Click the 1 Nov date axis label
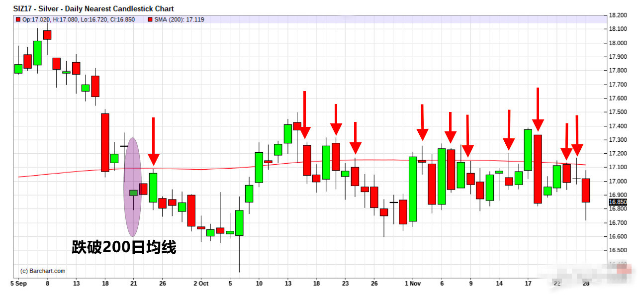Image resolution: width=644 pixels, height=303 pixels. (412, 283)
